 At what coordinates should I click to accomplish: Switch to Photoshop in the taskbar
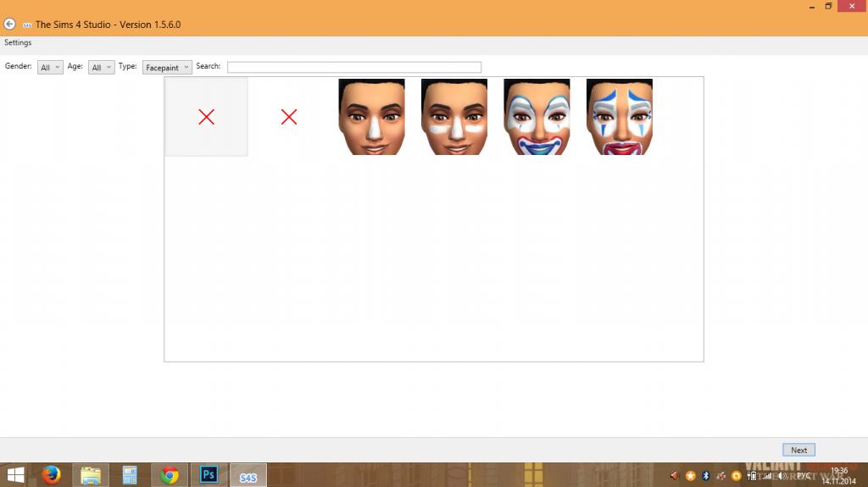[x=209, y=475]
